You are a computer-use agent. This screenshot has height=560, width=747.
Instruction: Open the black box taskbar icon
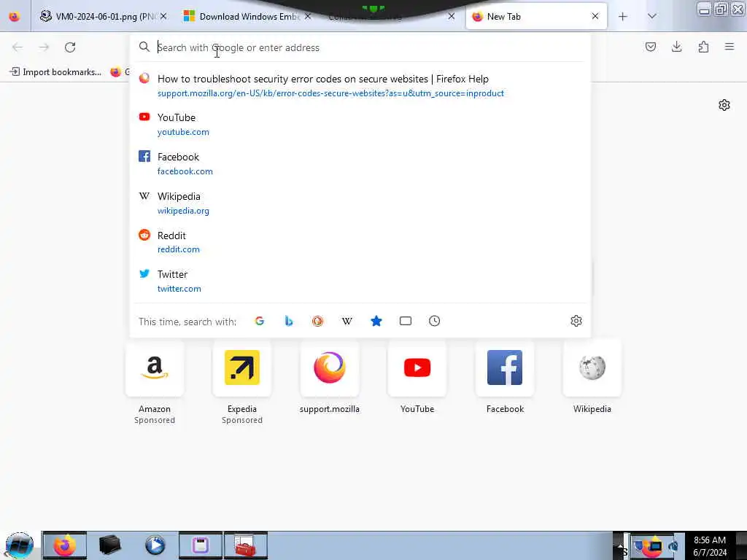pos(110,545)
